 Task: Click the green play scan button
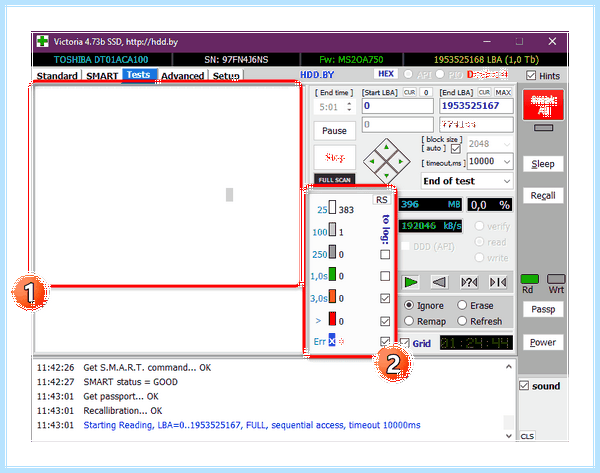coord(411,282)
